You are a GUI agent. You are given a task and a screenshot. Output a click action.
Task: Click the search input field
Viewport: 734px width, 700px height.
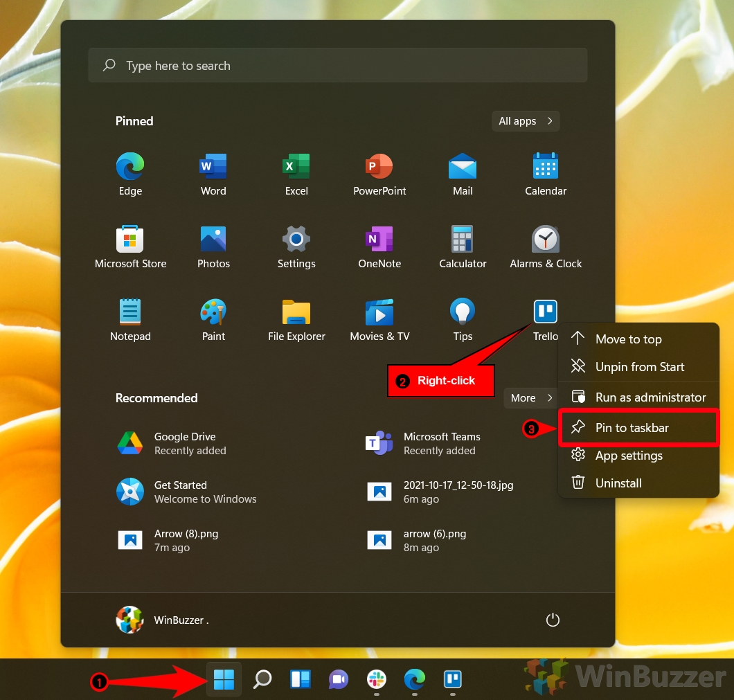(x=338, y=65)
